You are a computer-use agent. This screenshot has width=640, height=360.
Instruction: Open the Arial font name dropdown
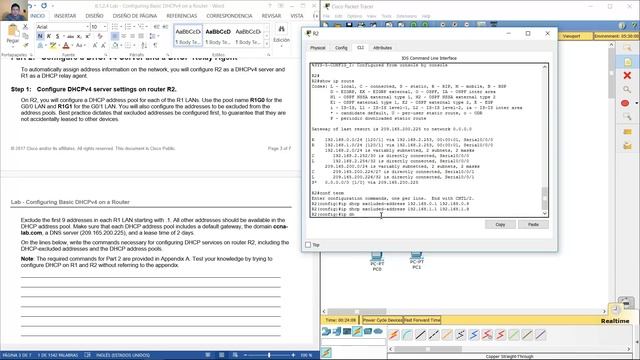pyautogui.click(x=87, y=27)
